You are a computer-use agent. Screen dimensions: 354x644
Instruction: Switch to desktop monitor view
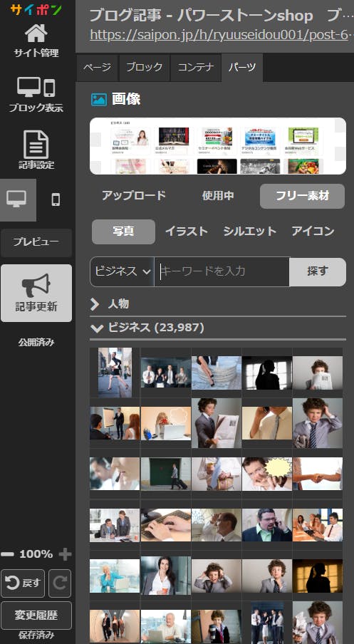16,199
